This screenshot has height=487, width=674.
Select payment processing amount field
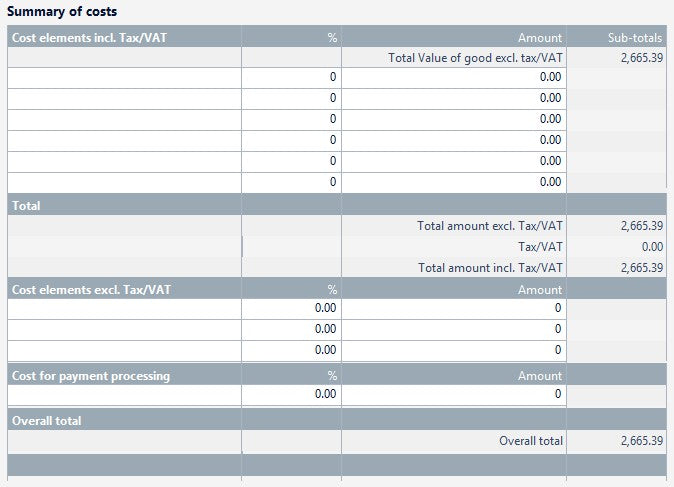(x=454, y=395)
